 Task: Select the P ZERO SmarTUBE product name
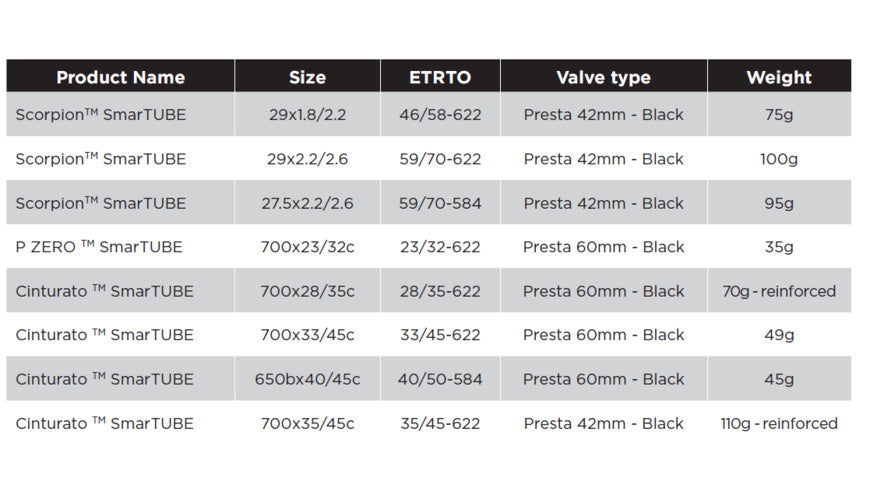click(x=99, y=247)
